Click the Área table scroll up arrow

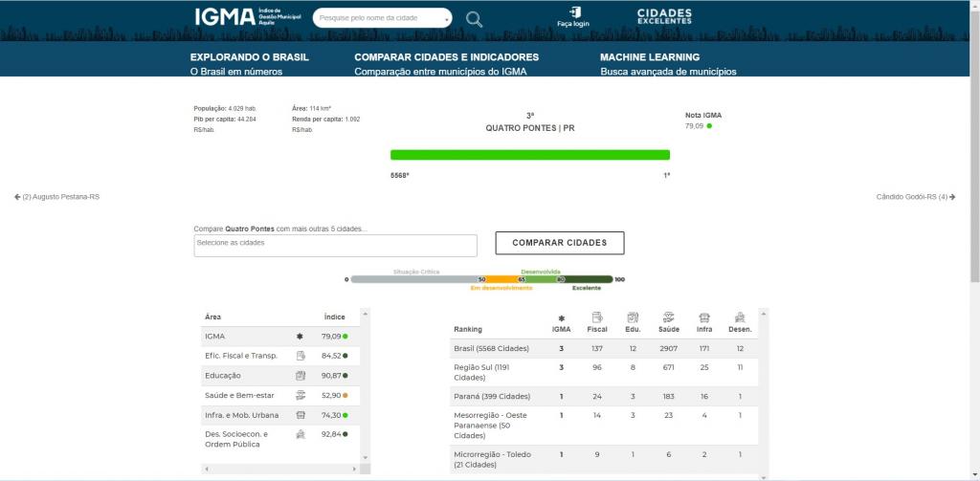366,313
